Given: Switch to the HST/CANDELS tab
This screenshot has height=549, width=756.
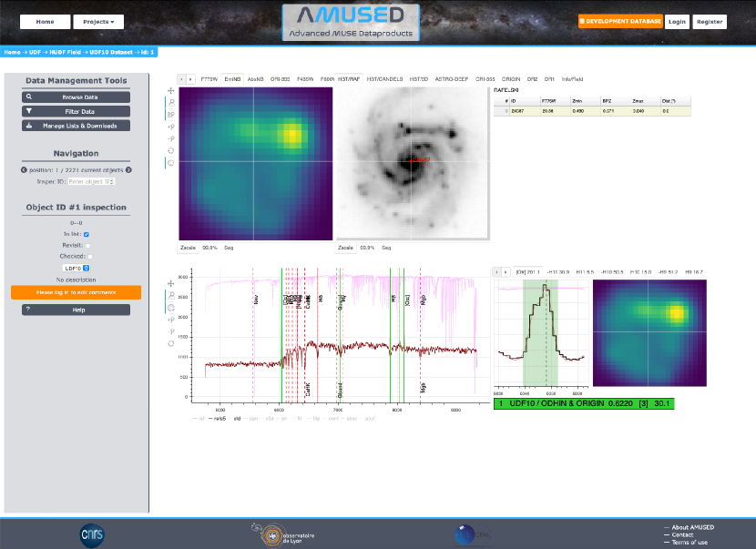Looking at the screenshot, I should (384, 79).
